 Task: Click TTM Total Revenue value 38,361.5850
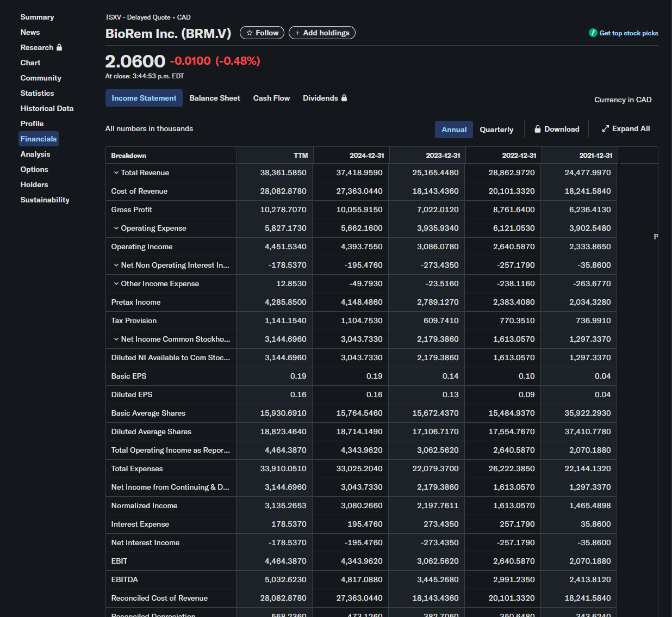(283, 172)
